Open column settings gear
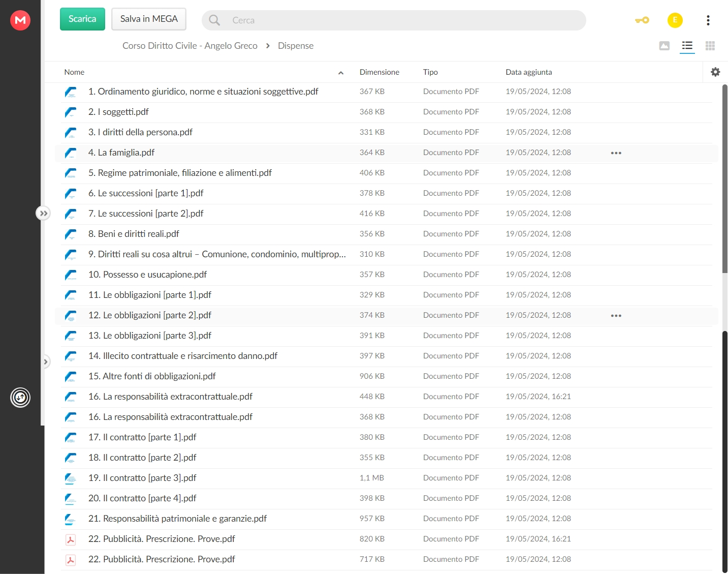Viewport: 728px width, 574px height. coord(715,72)
